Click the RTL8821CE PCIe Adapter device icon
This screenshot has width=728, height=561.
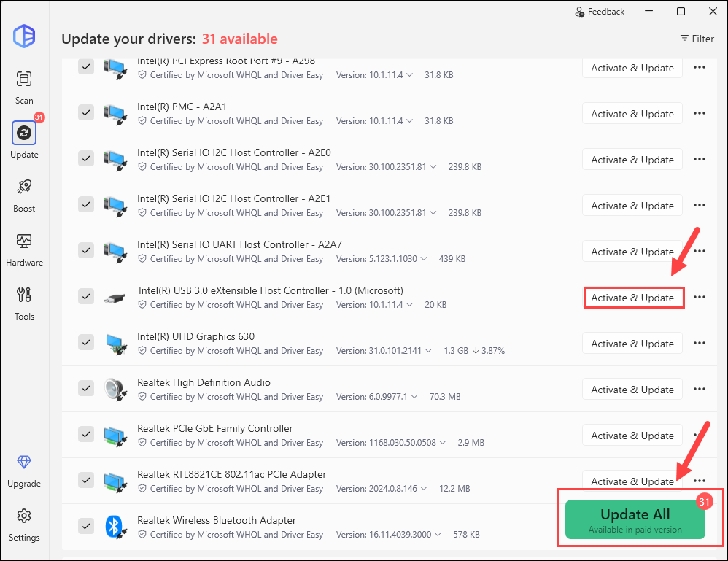115,482
